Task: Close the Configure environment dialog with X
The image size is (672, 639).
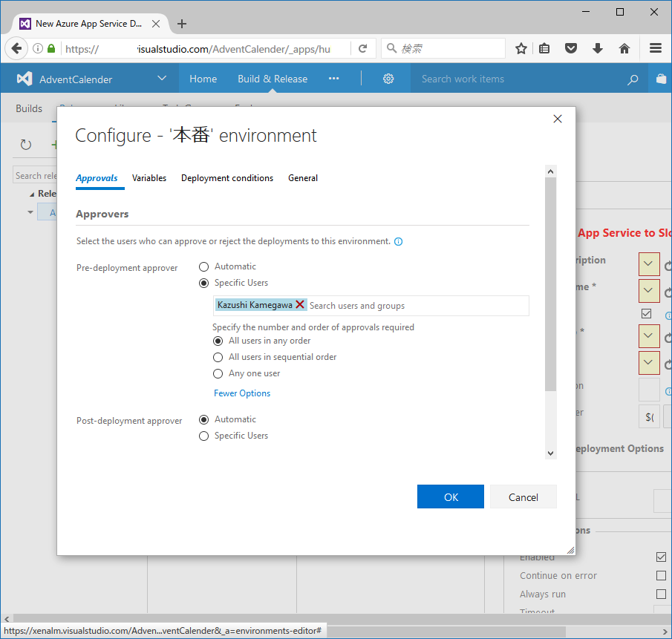Action: tap(557, 119)
